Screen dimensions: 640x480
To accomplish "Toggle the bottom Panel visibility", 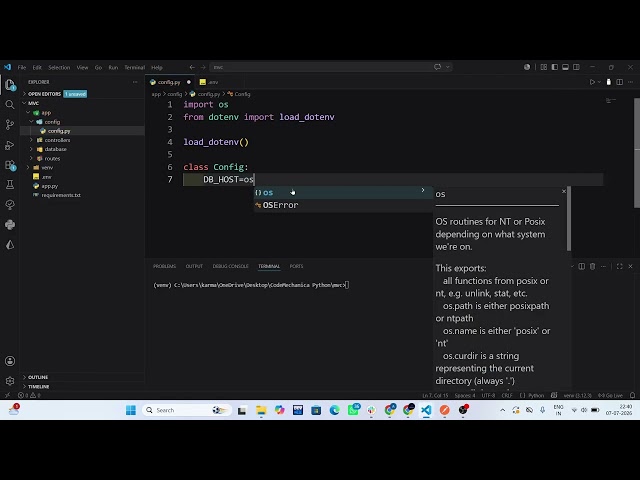I will pos(565,67).
